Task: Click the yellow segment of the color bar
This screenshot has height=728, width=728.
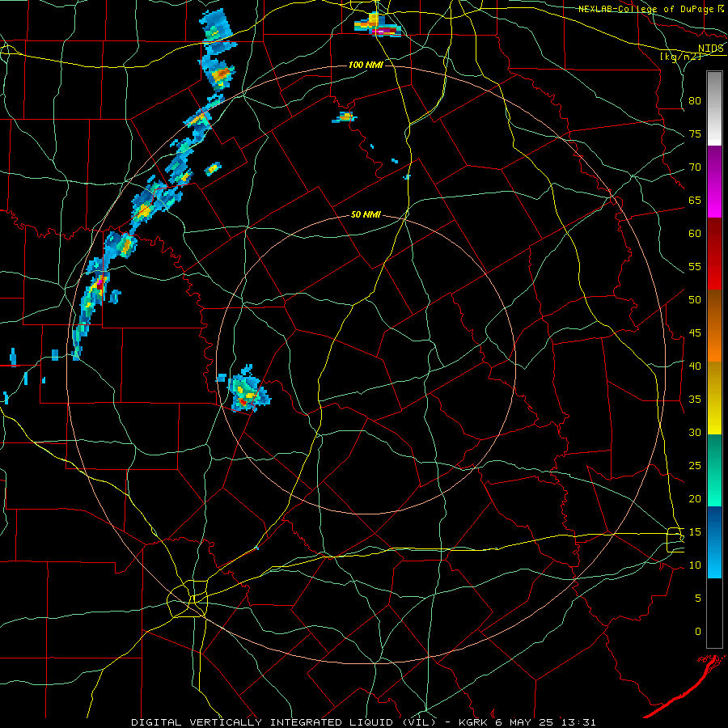Action: (714, 398)
